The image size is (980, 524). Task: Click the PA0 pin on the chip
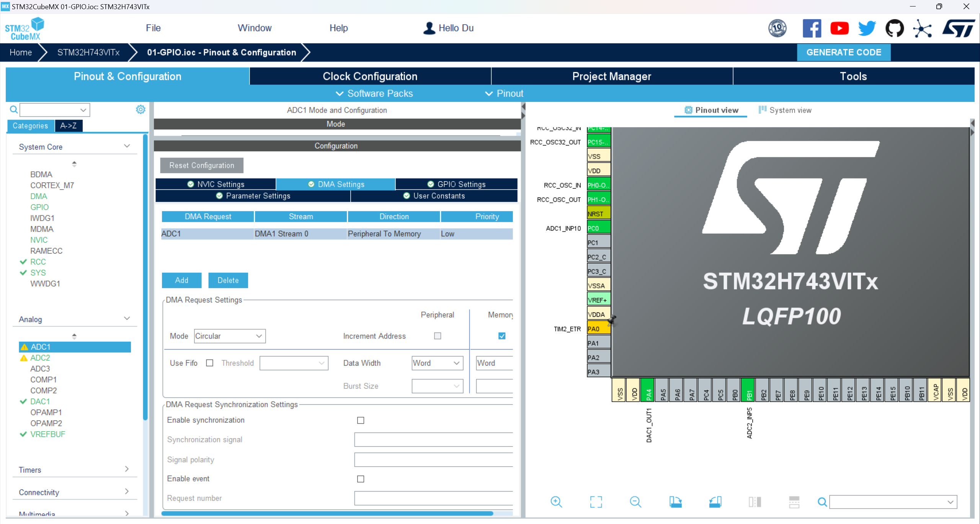[598, 329]
